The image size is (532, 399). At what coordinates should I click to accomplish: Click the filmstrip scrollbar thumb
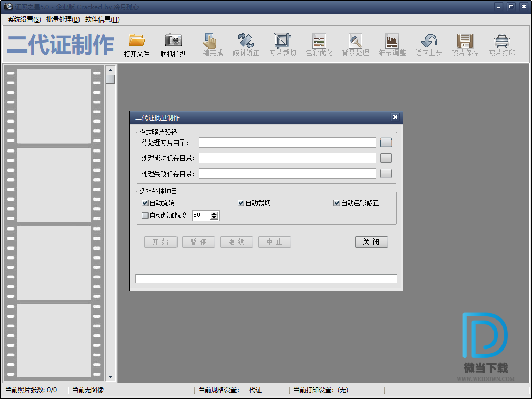point(110,79)
